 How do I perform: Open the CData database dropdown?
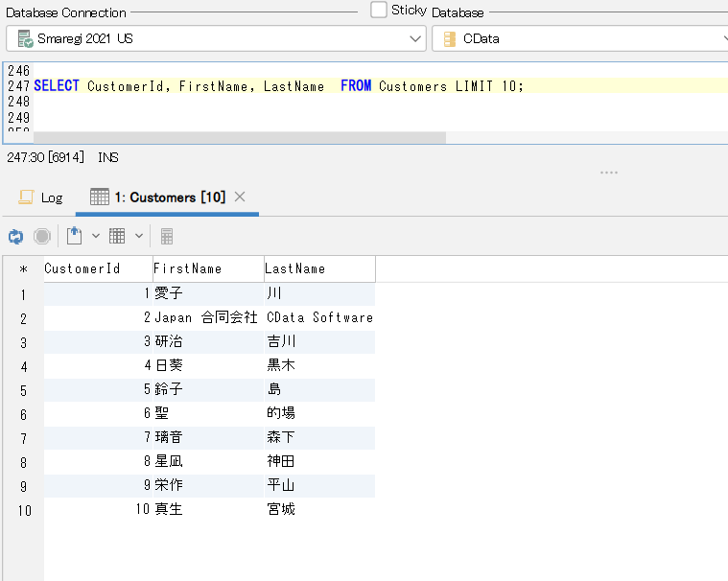(723, 39)
